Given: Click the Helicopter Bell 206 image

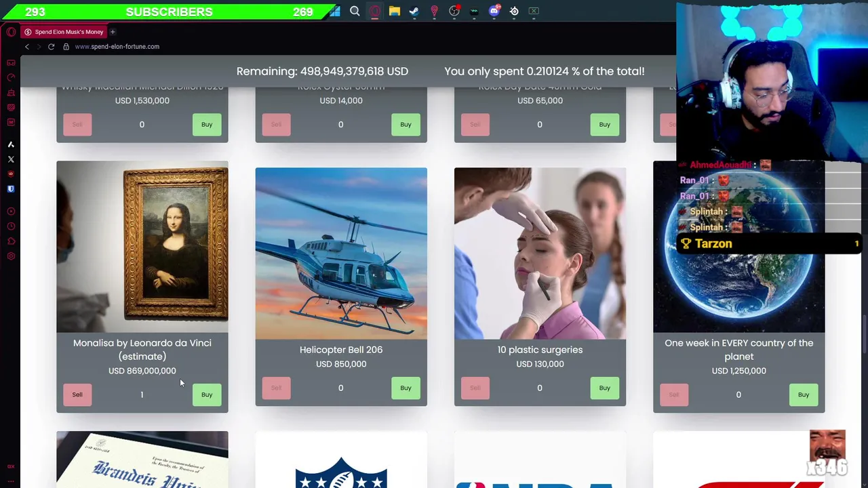Looking at the screenshot, I should [x=341, y=253].
